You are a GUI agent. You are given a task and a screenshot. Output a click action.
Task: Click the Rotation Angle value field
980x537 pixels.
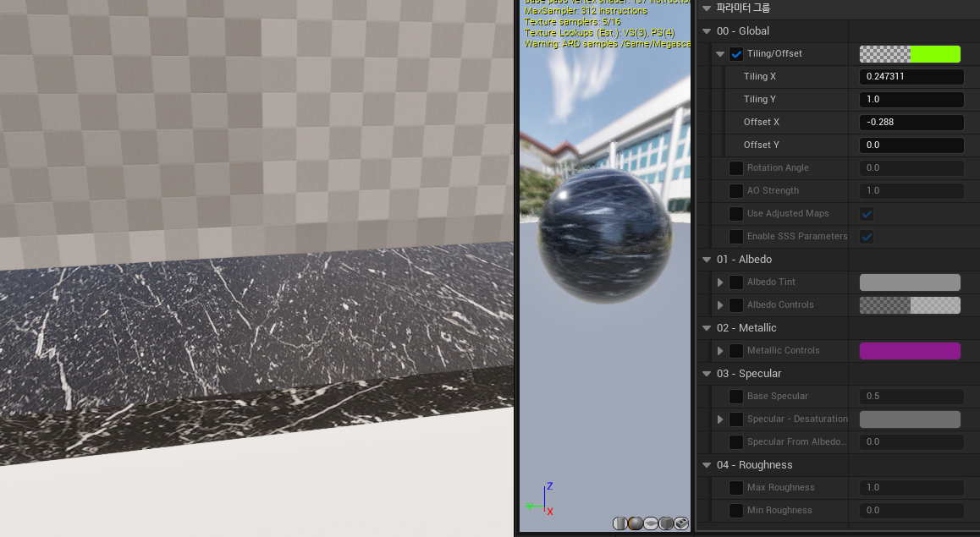click(x=912, y=168)
